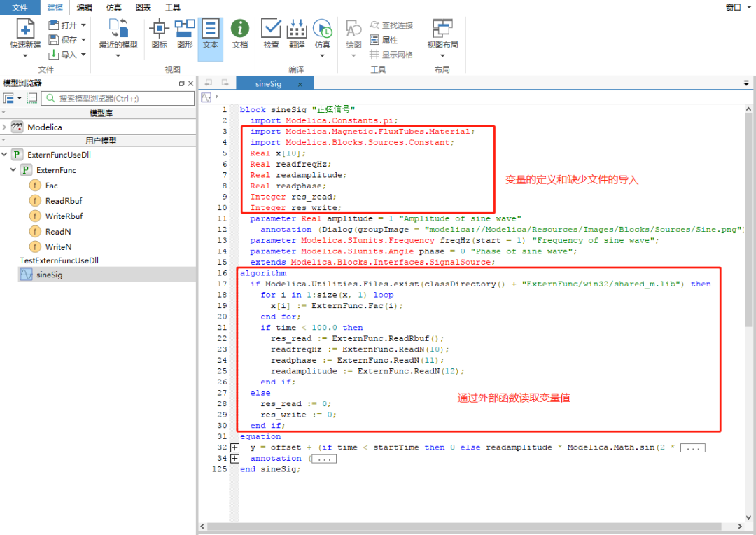Click 查找连接 find connection
Screen dimensions: 756x535
point(391,25)
